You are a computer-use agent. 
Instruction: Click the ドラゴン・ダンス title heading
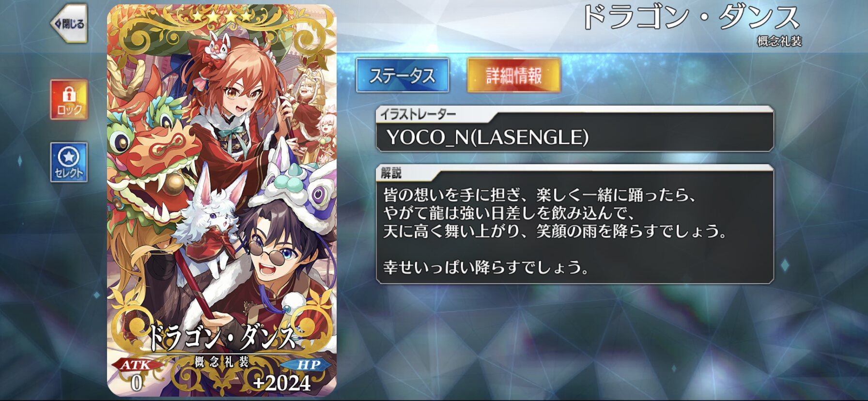pyautogui.click(x=691, y=18)
